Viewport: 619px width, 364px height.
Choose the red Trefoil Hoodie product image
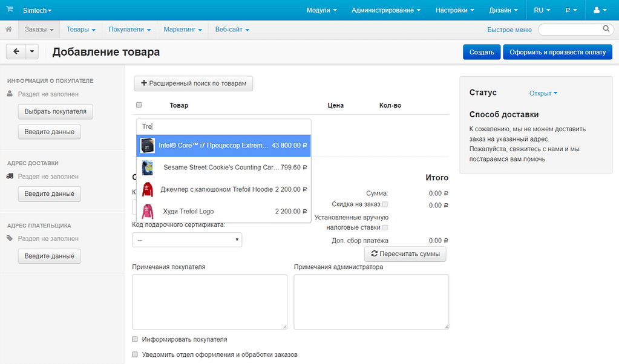pyautogui.click(x=148, y=189)
